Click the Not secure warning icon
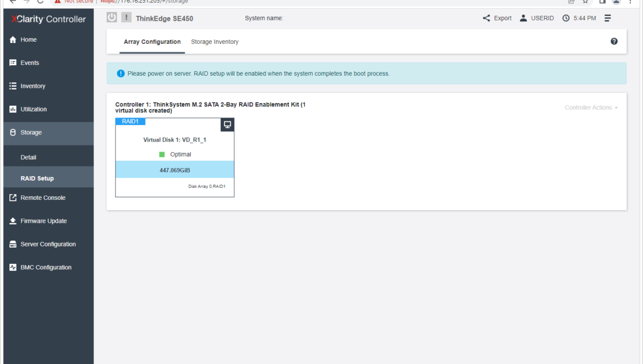 click(57, 2)
